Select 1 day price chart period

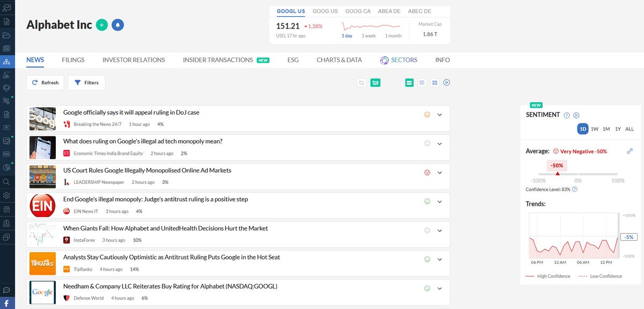pyautogui.click(x=347, y=35)
